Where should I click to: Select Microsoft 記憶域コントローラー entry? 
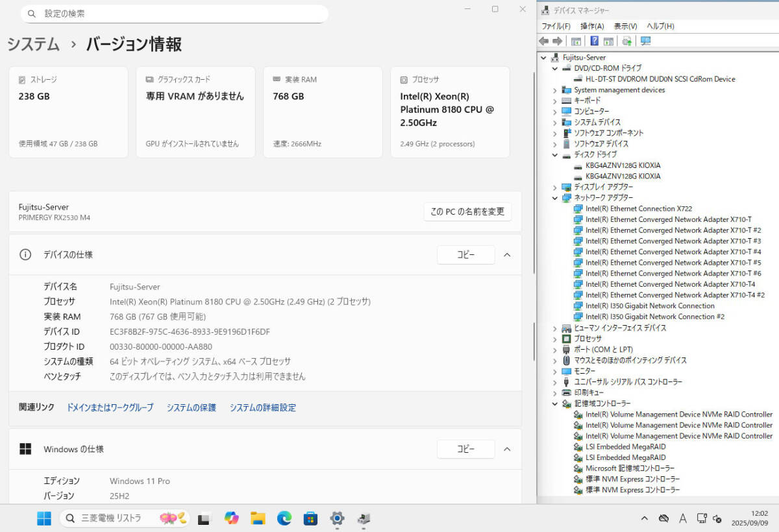coord(630,468)
